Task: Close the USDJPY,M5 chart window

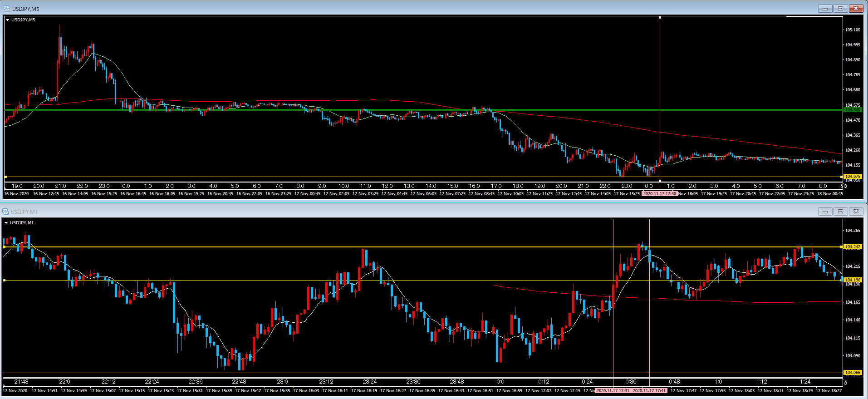Action: click(x=856, y=9)
